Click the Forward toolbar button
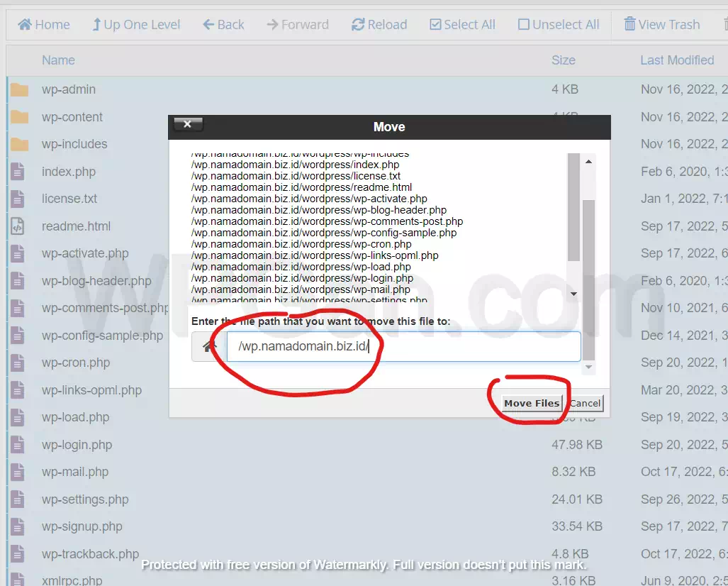Viewport: 728px width, 586px height. point(298,25)
